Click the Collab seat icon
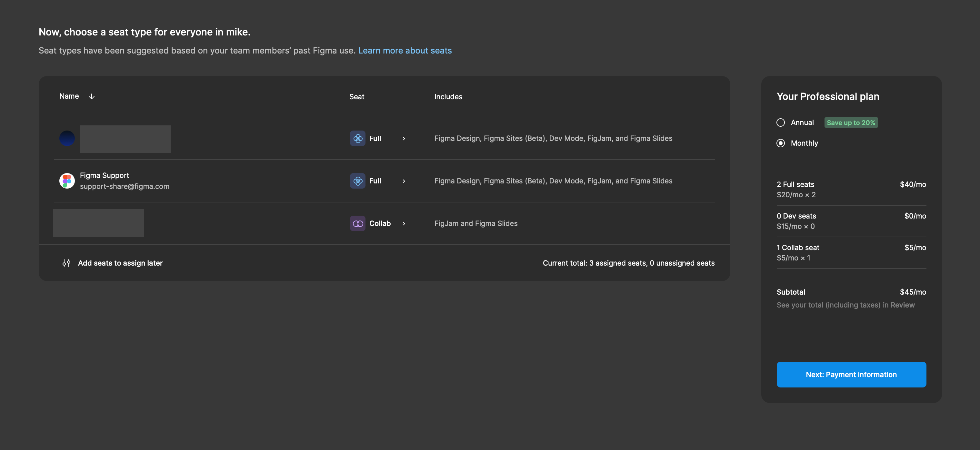The image size is (980, 450). coord(358,223)
